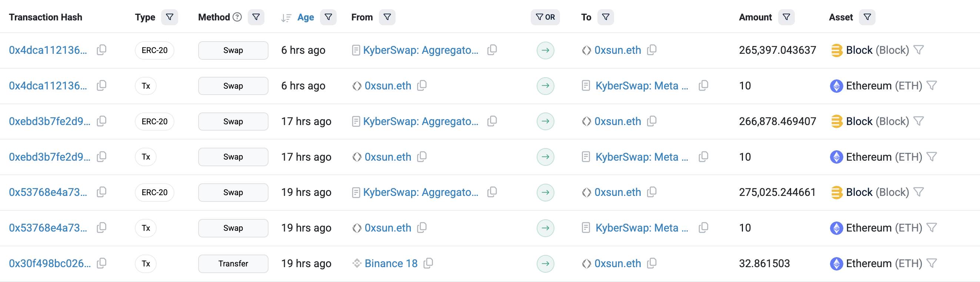Filter by Block asset in first row
980x282 pixels.
coord(919,50)
